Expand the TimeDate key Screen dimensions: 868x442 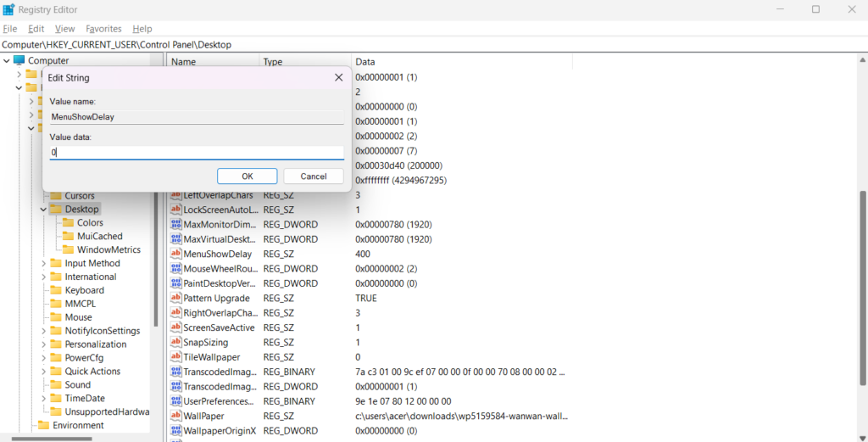[x=43, y=398]
